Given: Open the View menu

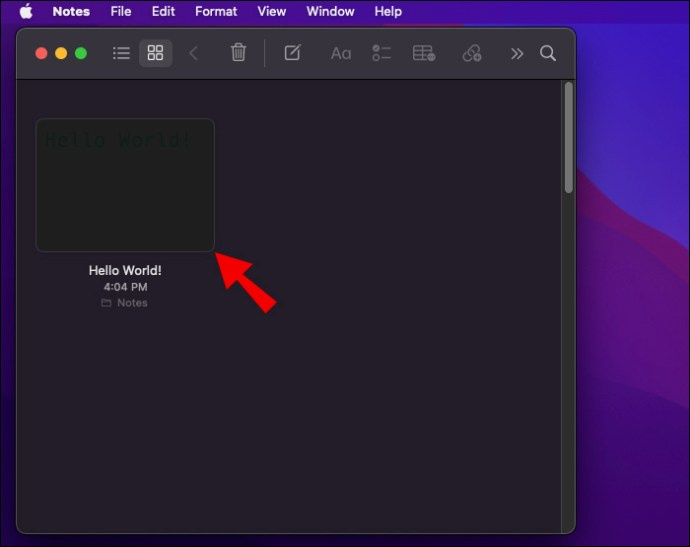Looking at the screenshot, I should pyautogui.click(x=272, y=11).
